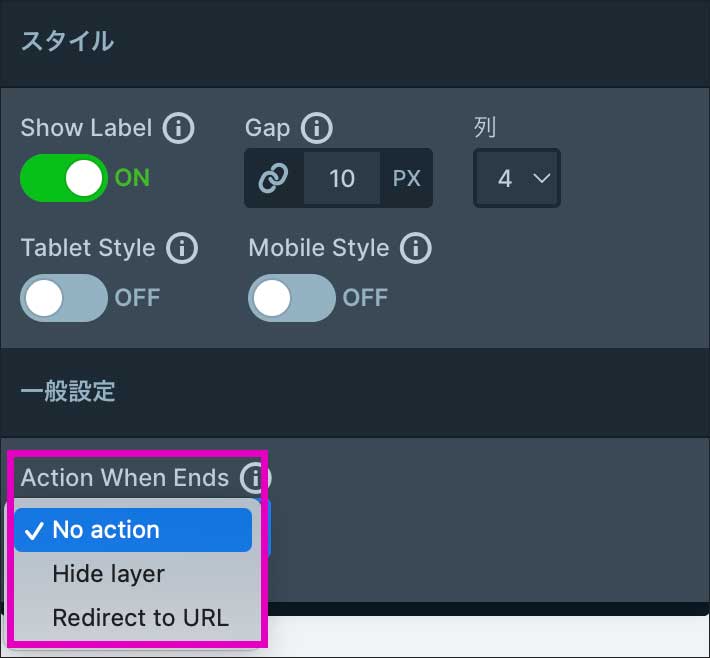Click the Gap value input field
Screen dimensions: 710x658
click(342, 178)
